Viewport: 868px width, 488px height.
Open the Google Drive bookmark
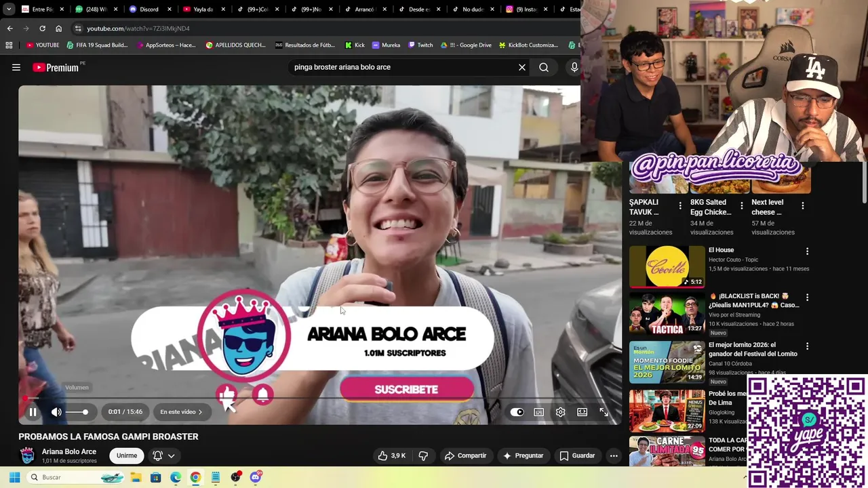(465, 45)
